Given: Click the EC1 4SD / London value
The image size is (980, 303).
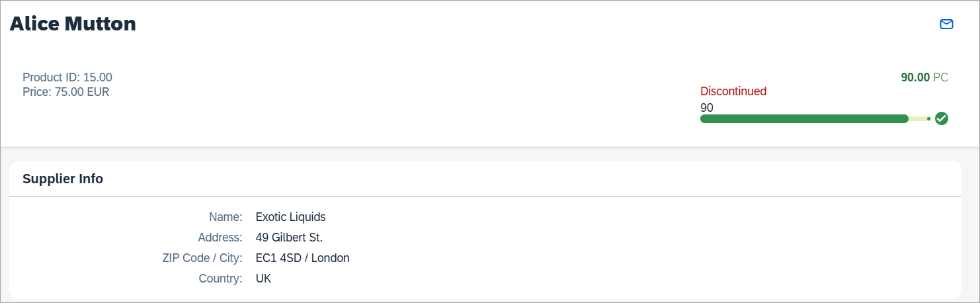Looking at the screenshot, I should click(x=302, y=258).
